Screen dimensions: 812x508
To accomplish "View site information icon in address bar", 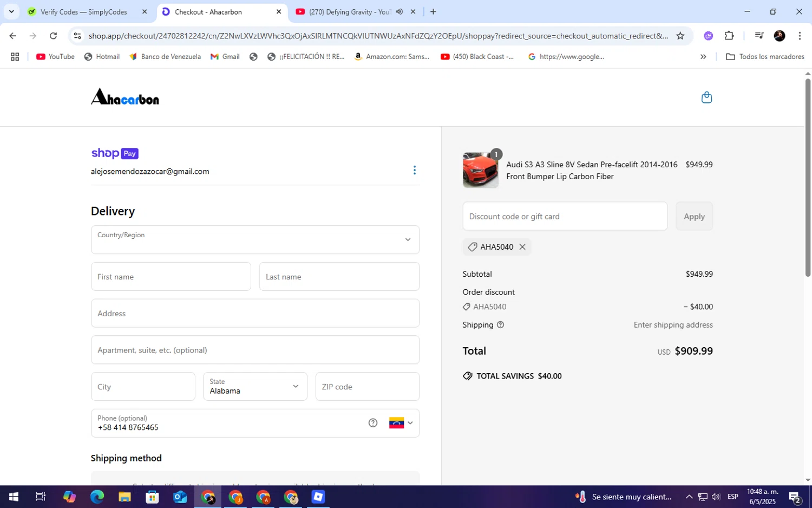I will [77, 36].
